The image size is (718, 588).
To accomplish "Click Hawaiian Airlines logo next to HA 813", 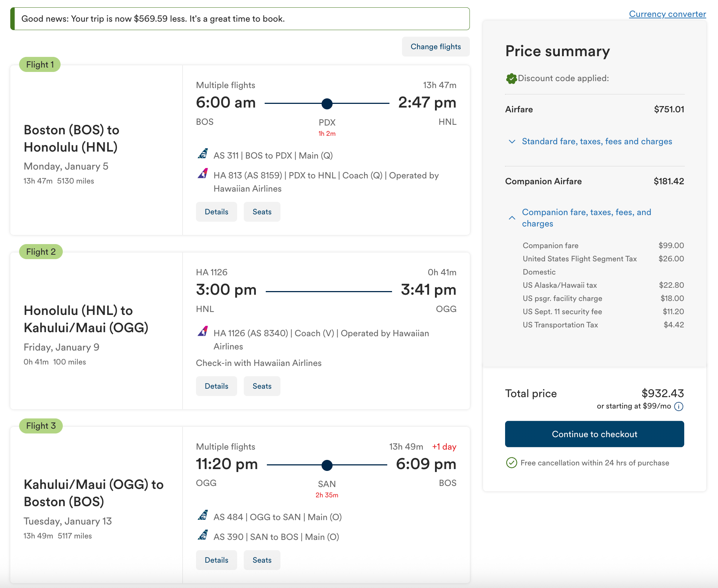I will point(203,173).
